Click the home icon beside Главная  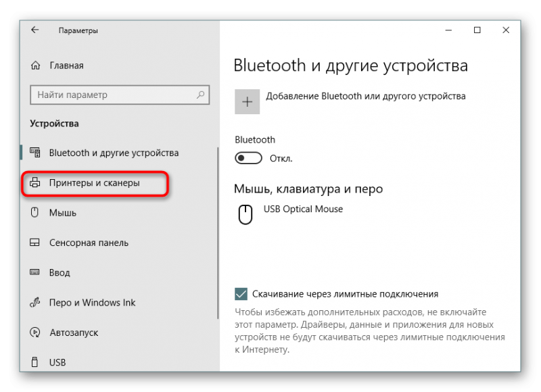click(36, 65)
